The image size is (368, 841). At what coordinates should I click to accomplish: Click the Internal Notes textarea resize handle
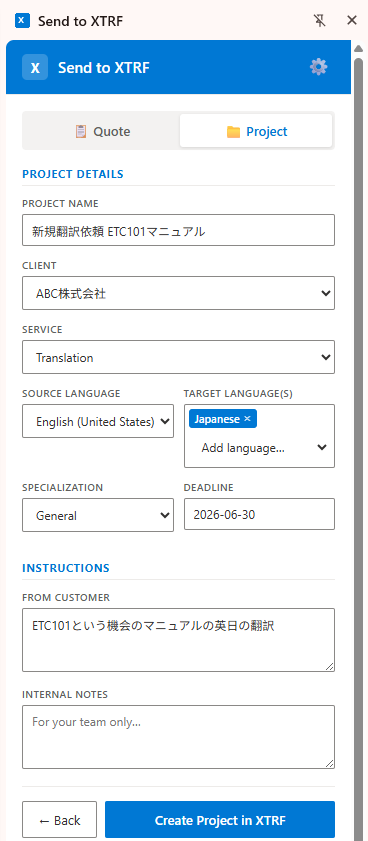pyautogui.click(x=329, y=763)
